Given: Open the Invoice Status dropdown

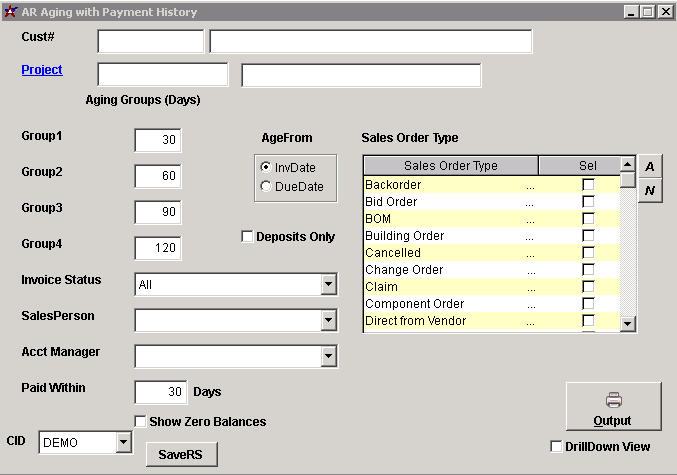Looking at the screenshot, I should pos(328,285).
